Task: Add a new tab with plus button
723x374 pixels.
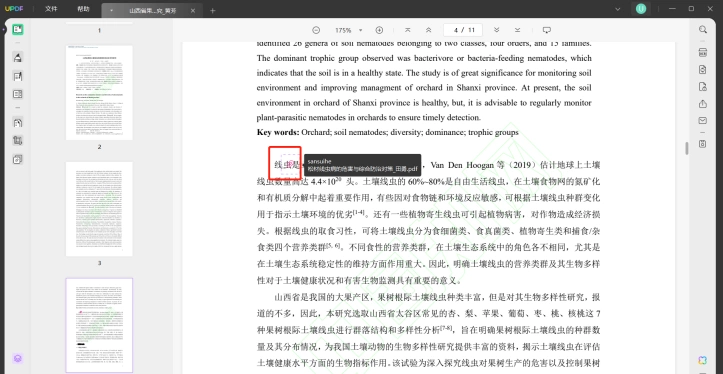Action: (x=213, y=11)
